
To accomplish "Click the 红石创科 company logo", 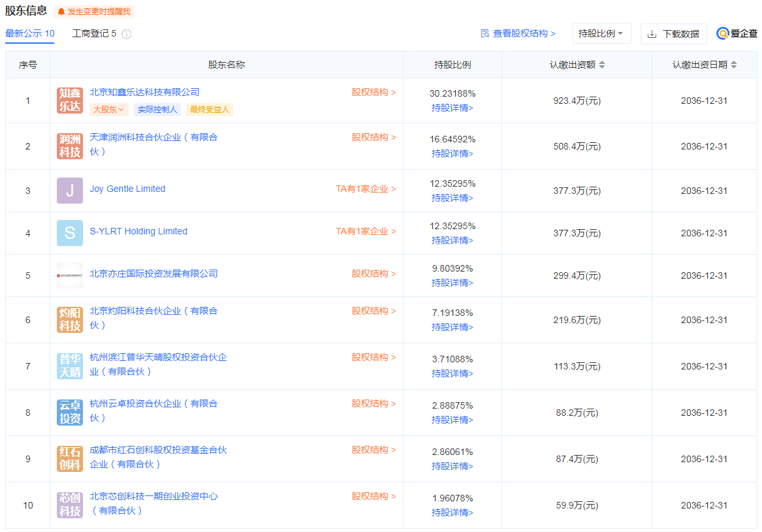I will 69,459.
